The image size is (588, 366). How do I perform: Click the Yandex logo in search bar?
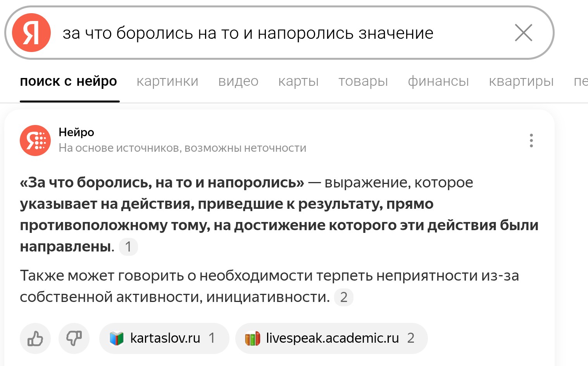31,33
